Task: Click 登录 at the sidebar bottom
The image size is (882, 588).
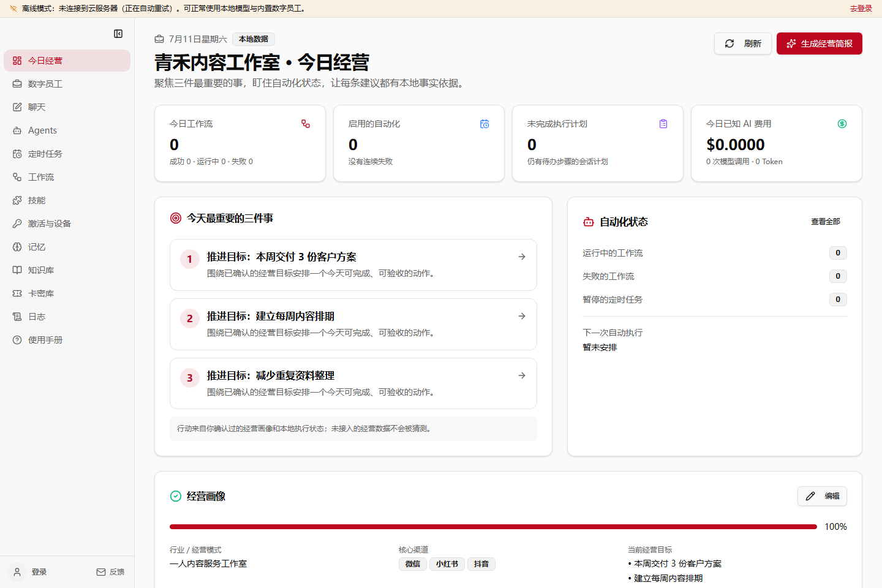Action: pos(39,572)
